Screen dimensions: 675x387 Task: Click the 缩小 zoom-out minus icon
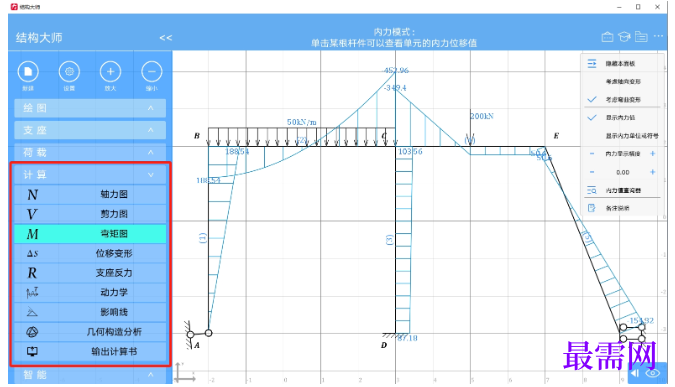tap(152, 72)
